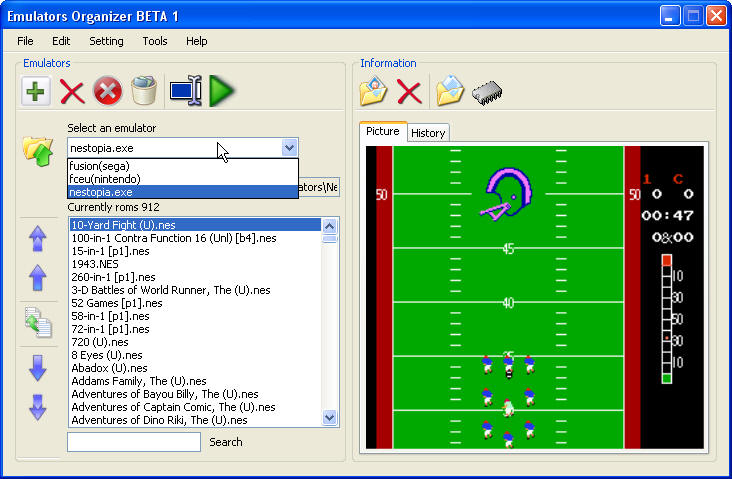Screen dimensions: 732x479
Task: Select 720 (U).nes
Action: tap(195, 342)
